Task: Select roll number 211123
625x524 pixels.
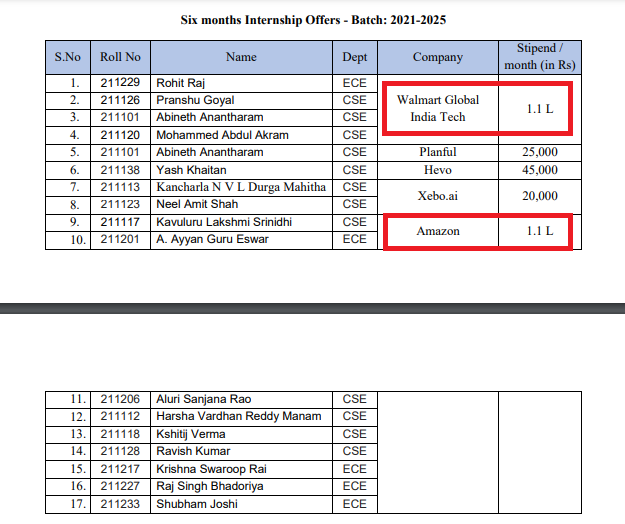Action: [x=120, y=204]
